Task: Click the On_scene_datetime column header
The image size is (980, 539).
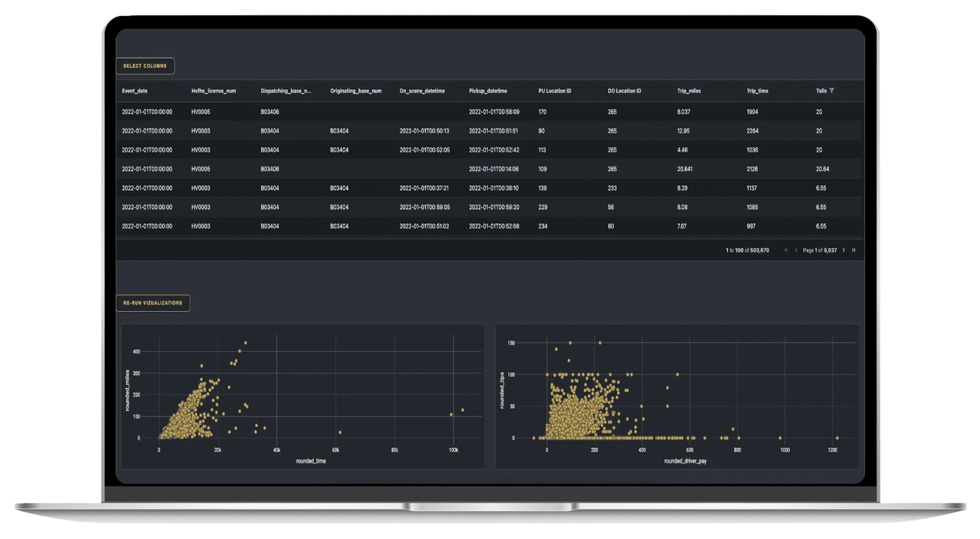Action: pyautogui.click(x=422, y=91)
